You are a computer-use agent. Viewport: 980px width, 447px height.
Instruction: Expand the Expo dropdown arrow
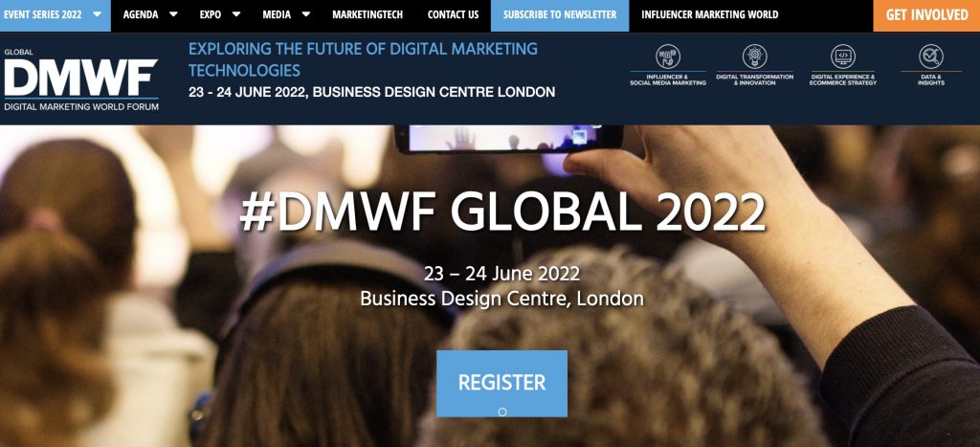point(236,13)
